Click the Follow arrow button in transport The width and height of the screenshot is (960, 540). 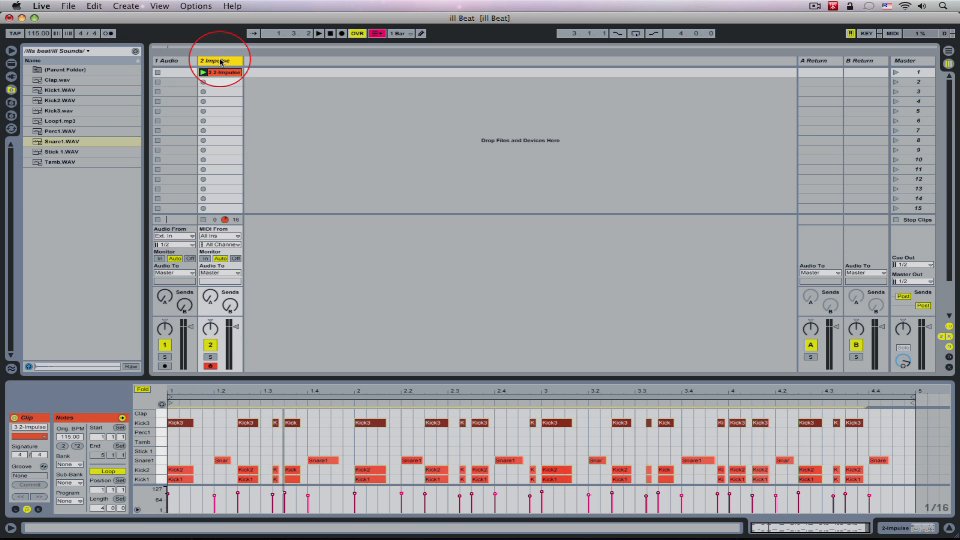(253, 33)
